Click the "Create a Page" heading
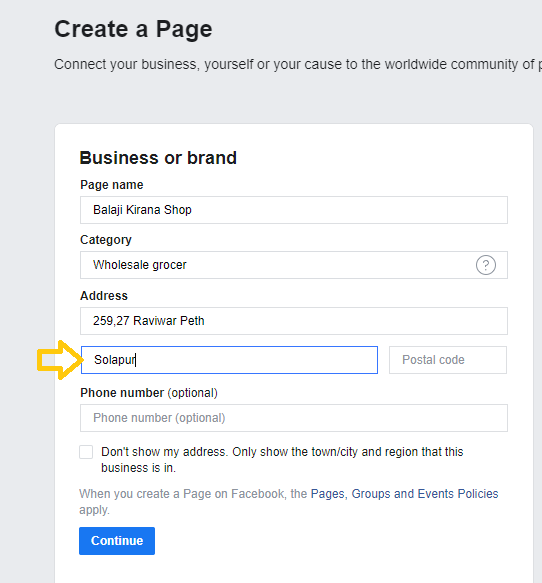The image size is (542, 583). click(133, 29)
